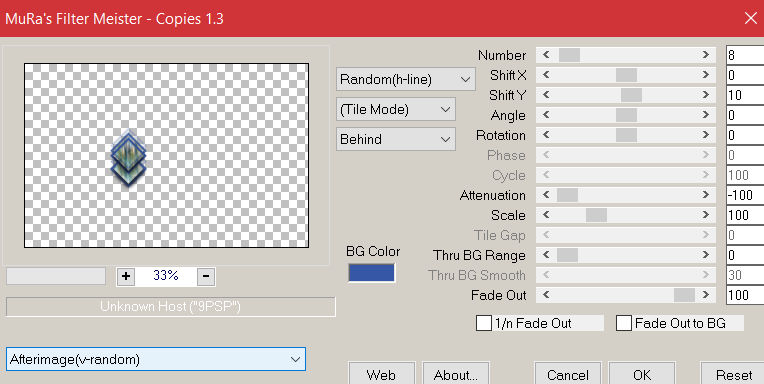Click the Rotation slider thumb
Viewport: 764px width, 384px height.
click(626, 135)
